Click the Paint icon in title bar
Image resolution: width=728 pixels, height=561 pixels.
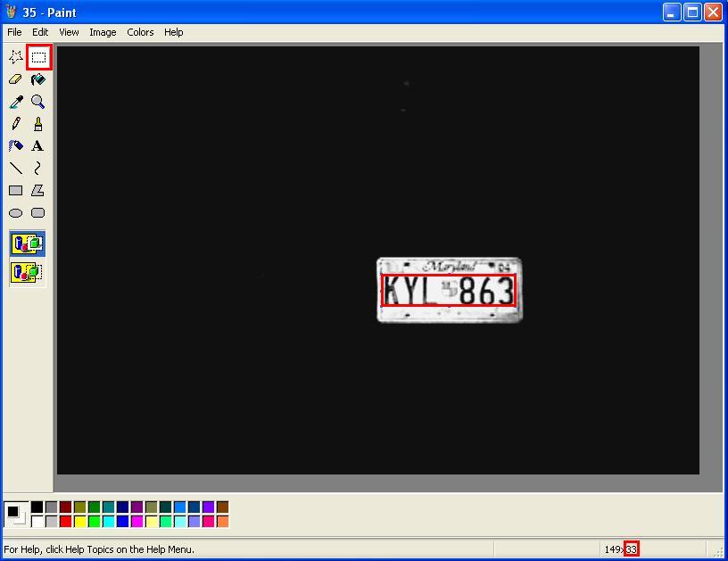pyautogui.click(x=11, y=12)
